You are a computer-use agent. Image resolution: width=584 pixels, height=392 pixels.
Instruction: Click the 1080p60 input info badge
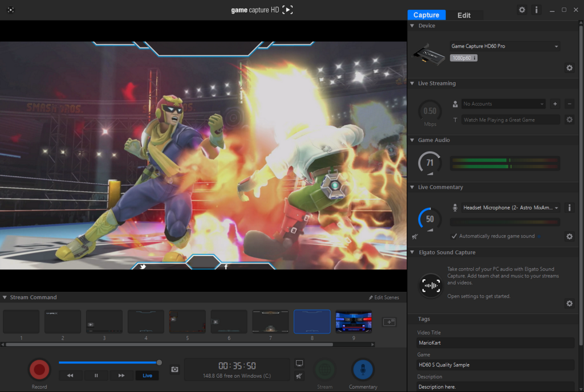click(x=463, y=58)
